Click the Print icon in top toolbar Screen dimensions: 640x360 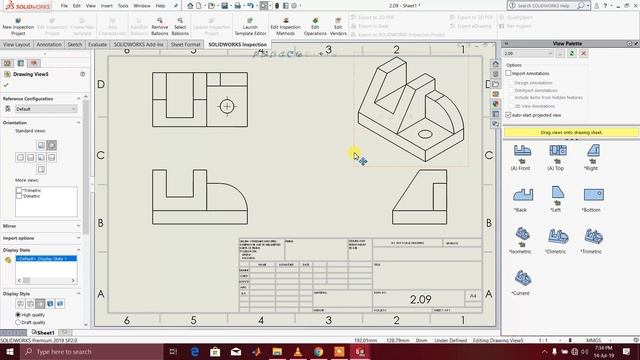click(238, 6)
